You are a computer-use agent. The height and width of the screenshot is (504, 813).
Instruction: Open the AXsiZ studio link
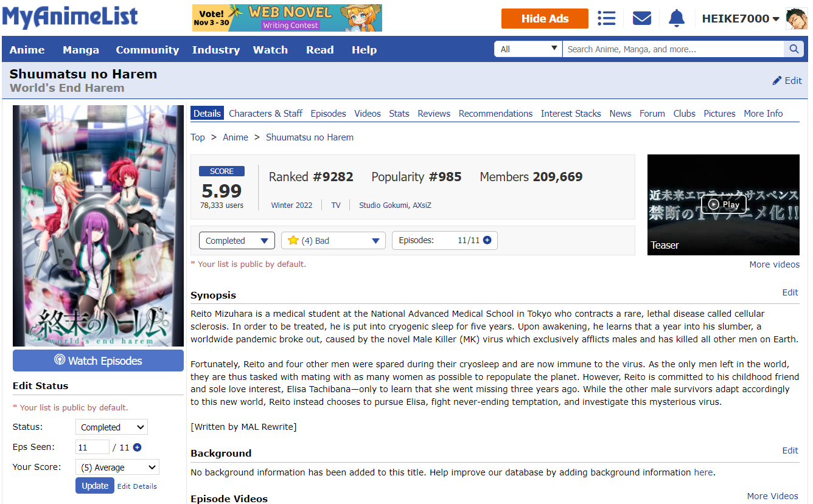(422, 205)
